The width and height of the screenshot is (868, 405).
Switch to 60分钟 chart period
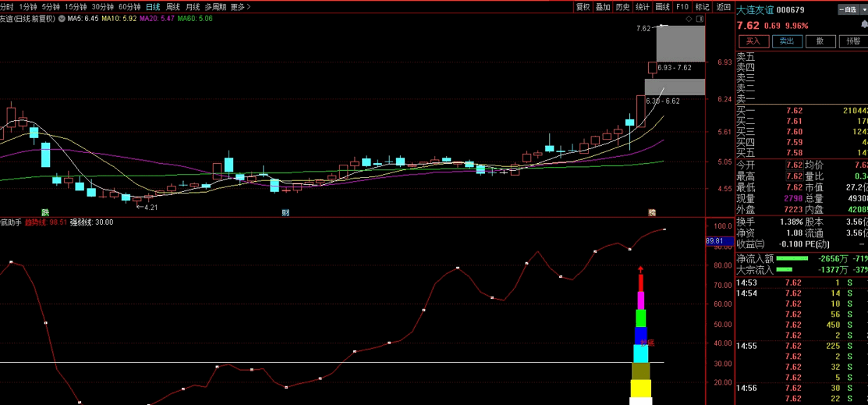[129, 7]
